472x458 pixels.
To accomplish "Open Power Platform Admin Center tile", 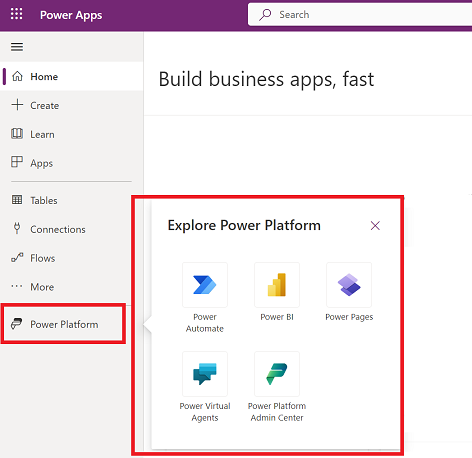I will coord(277,387).
